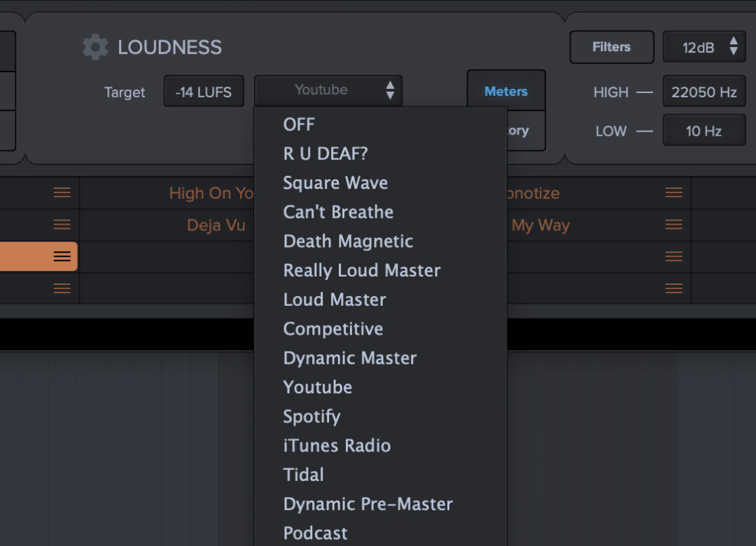Open the Youtube loudness preset dropdown
The width and height of the screenshot is (756, 546).
coord(328,90)
